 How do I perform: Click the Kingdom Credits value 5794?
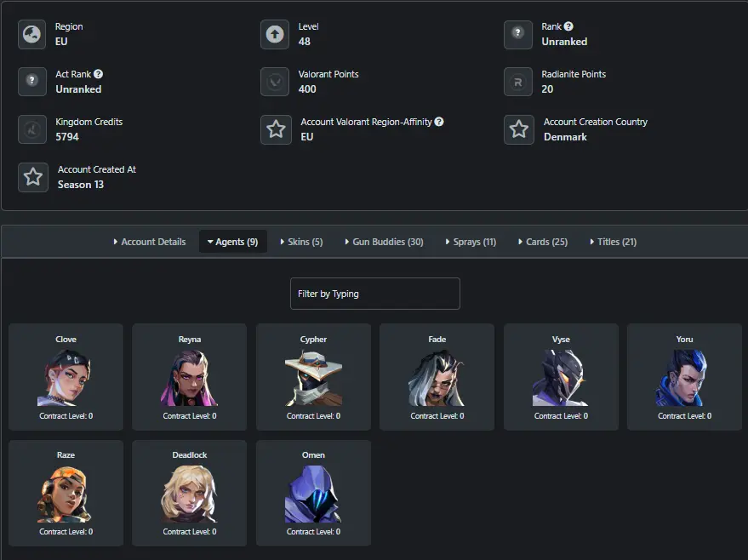67,137
